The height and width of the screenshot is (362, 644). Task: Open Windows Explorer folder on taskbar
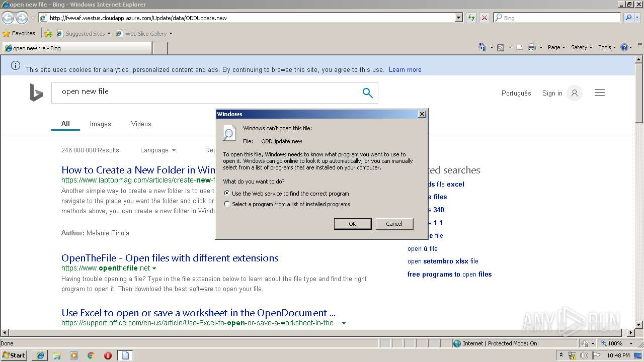57,355
